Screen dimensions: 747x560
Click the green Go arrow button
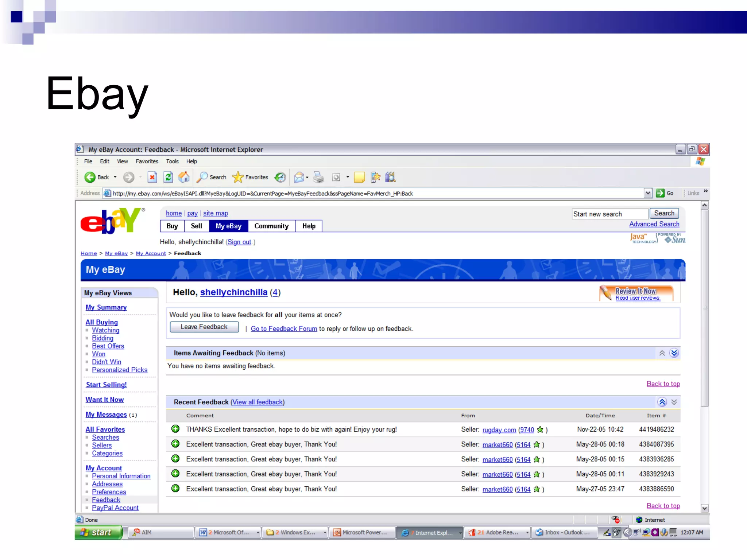[660, 193]
